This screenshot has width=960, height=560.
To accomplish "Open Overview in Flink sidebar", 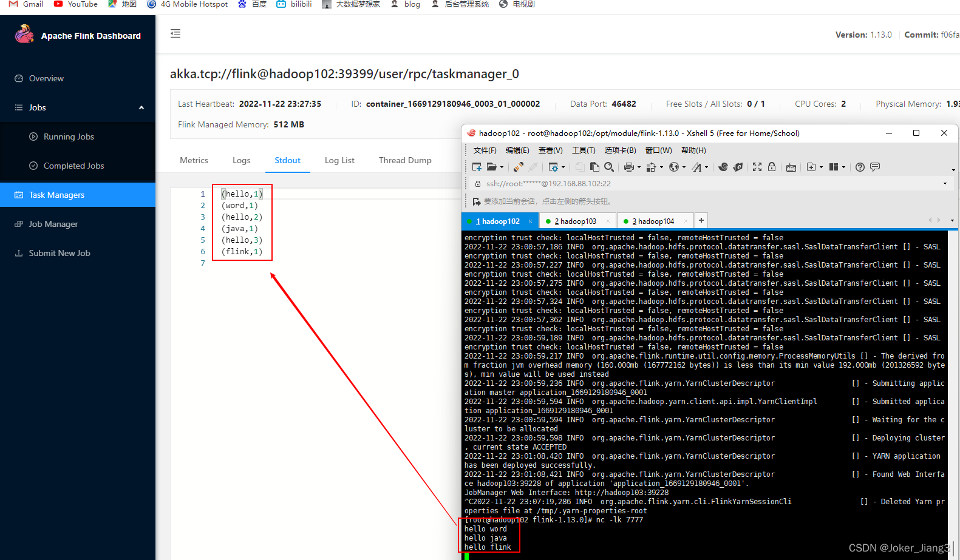I will (46, 78).
